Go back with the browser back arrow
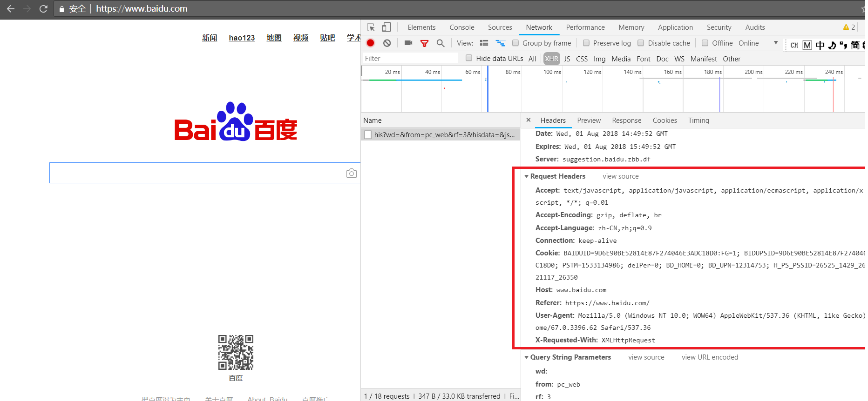 (x=11, y=9)
